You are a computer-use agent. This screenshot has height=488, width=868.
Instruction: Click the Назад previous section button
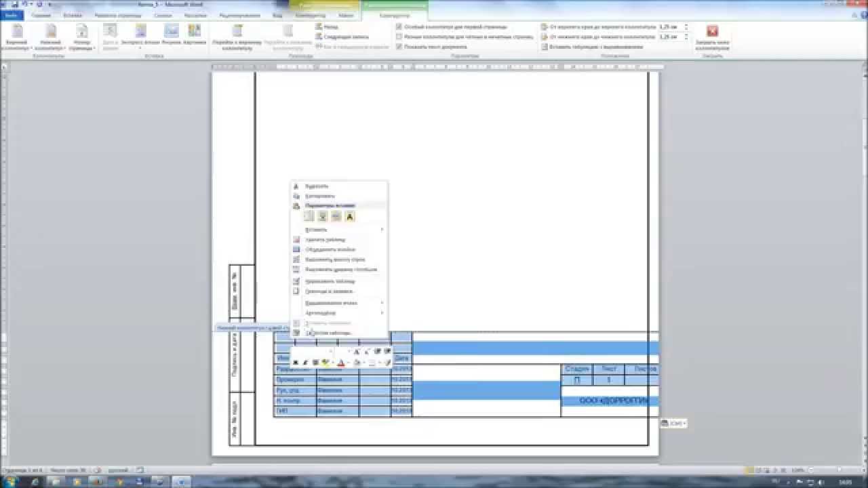point(327,26)
